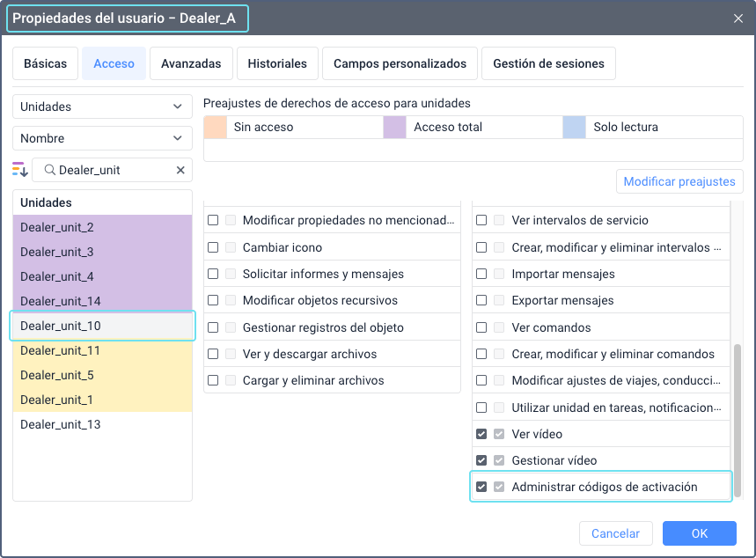Screen dimensions: 756x558
Task: Select Dealer_unit_13 in the units list
Action: pos(102,423)
